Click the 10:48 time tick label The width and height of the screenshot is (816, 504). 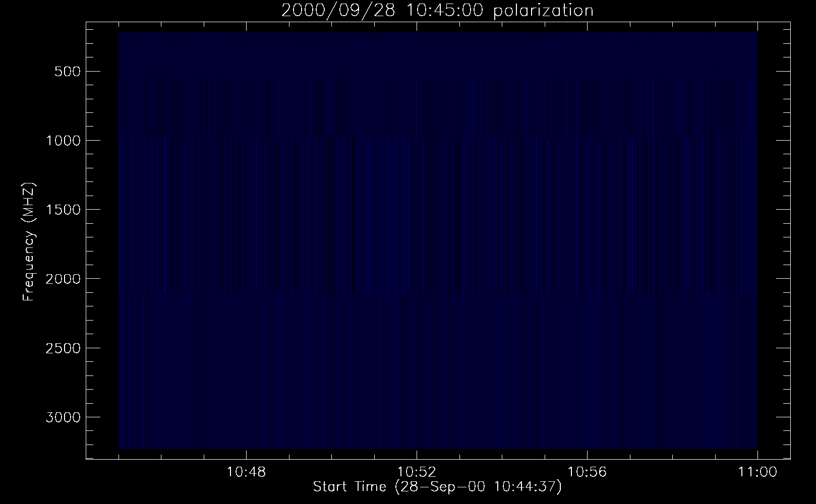[246, 472]
